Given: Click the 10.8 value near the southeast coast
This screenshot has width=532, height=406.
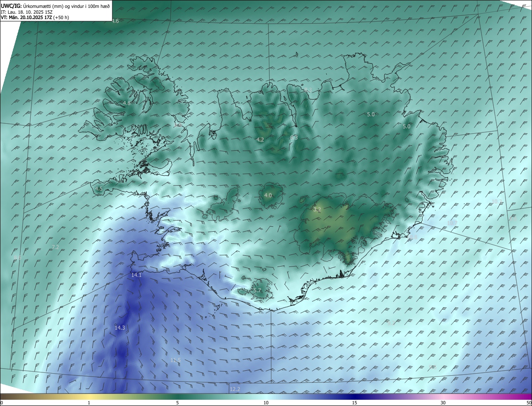Looking at the screenshot, I should tap(412, 237).
